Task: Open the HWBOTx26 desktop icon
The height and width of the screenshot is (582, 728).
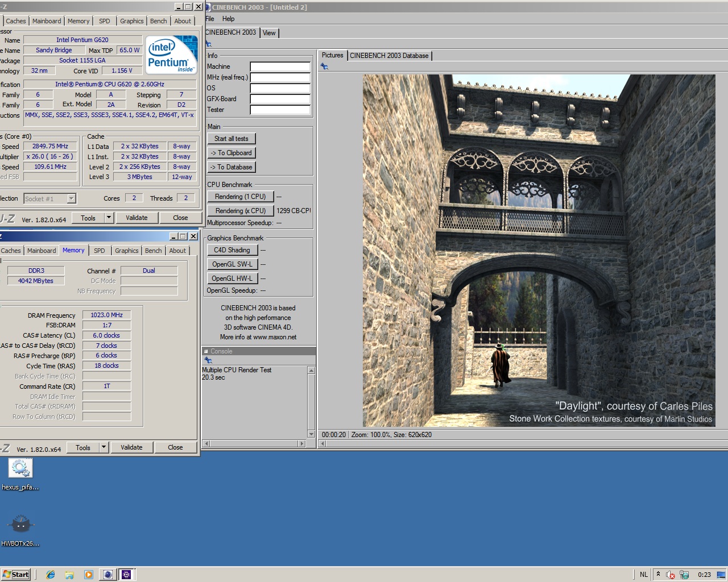Action: [20, 524]
